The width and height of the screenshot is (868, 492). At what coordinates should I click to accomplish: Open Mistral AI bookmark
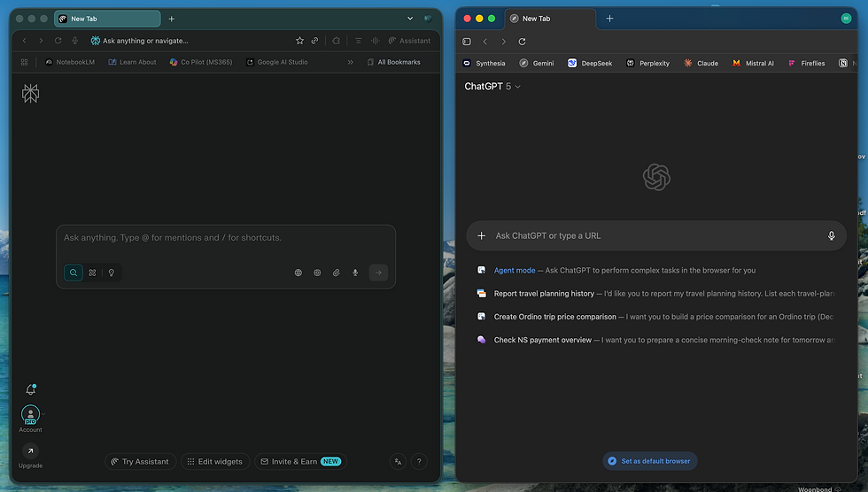(753, 63)
